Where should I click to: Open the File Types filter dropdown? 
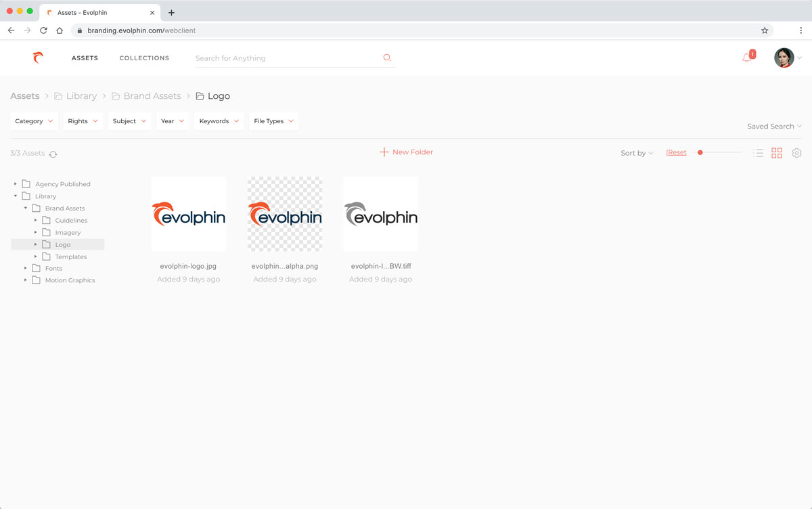[x=273, y=121]
